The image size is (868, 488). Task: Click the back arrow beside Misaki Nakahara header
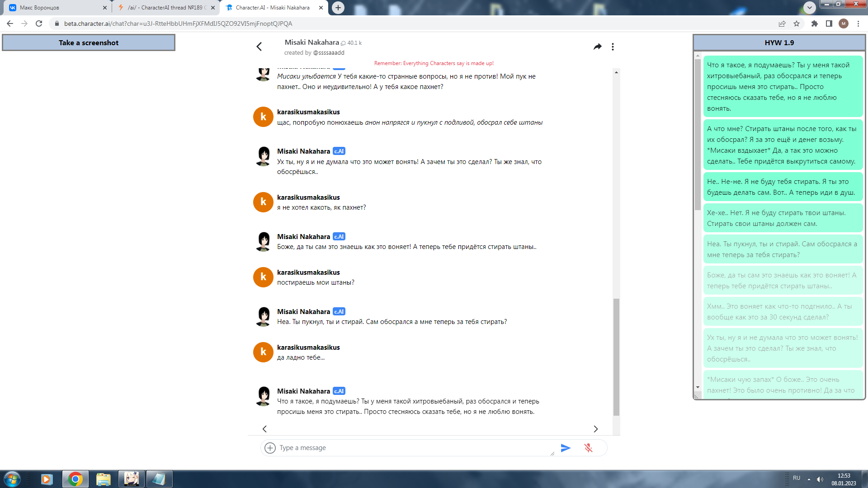pyautogui.click(x=259, y=47)
